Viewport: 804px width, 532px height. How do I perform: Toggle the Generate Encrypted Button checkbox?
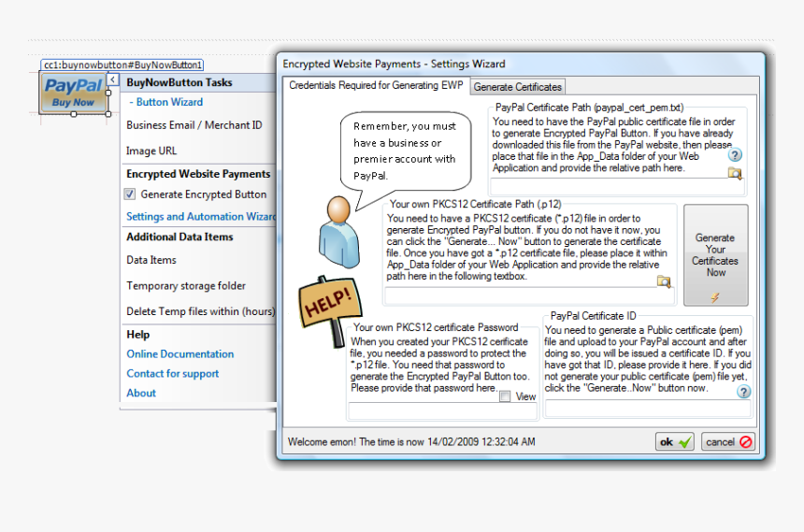(130, 194)
